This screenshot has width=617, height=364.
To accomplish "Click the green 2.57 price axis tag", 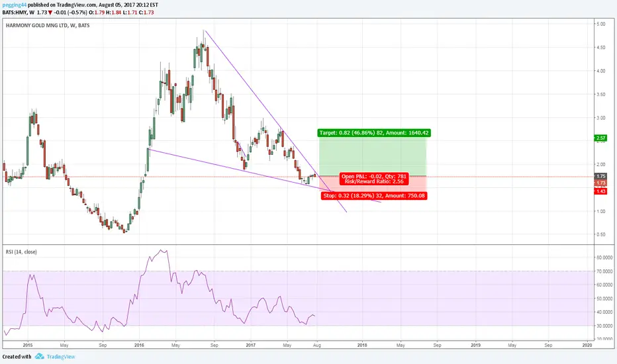I will pyautogui.click(x=601, y=138).
